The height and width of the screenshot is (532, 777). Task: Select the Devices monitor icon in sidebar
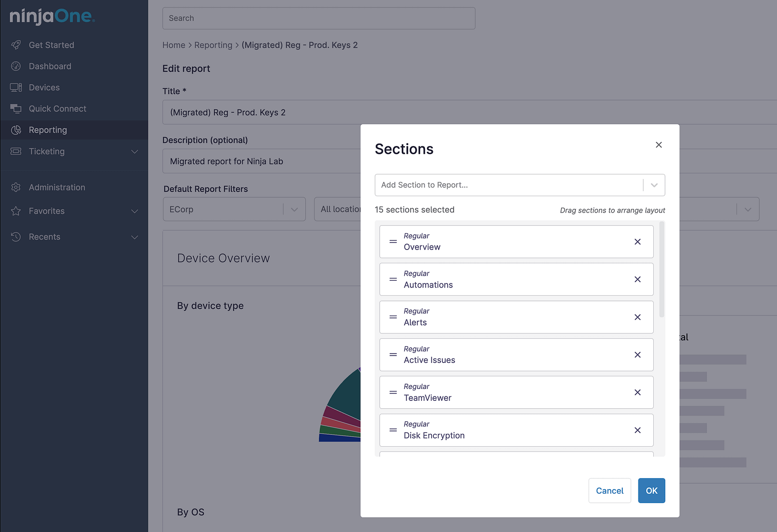(16, 87)
